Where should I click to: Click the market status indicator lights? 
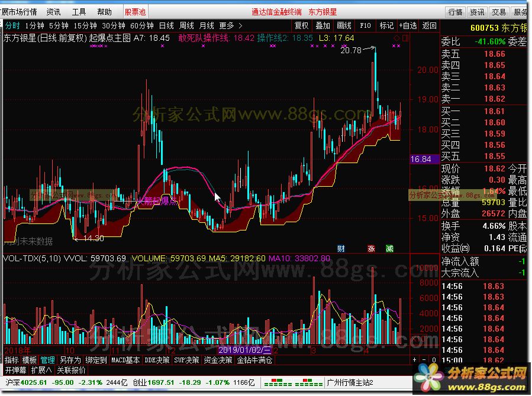click(x=293, y=383)
